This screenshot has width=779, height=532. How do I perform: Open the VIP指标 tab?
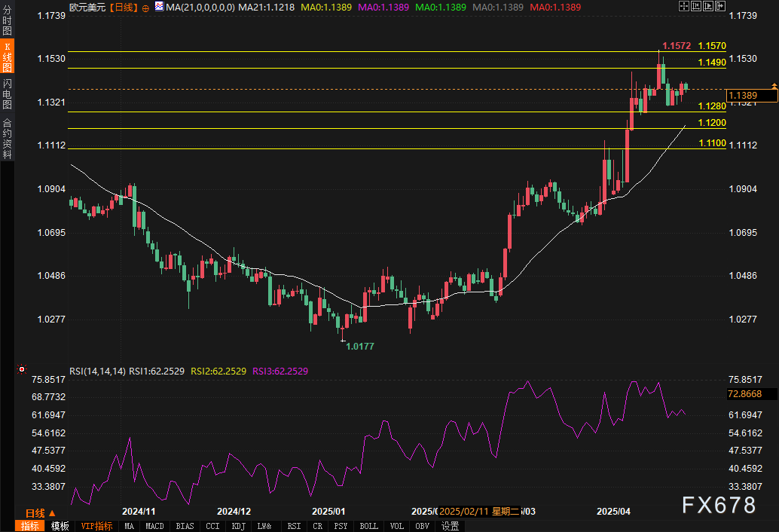97,526
